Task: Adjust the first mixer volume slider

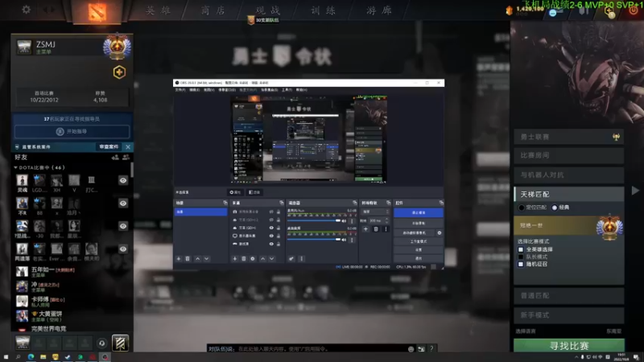Action: pos(314,220)
